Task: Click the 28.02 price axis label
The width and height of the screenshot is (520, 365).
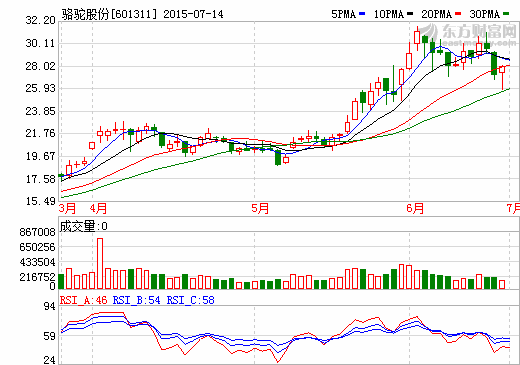Action: 40,66
